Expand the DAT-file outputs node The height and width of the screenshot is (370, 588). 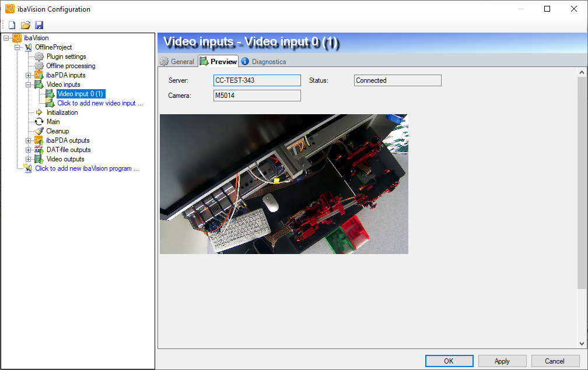coord(28,150)
